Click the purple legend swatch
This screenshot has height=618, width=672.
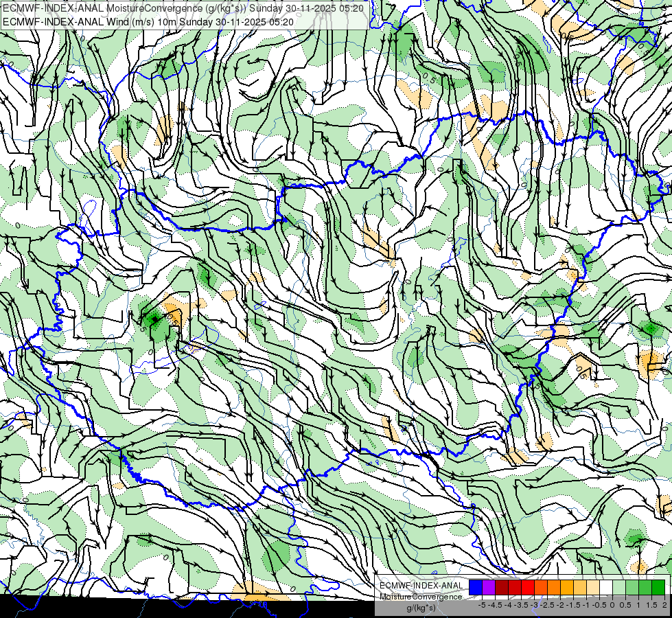pyautogui.click(x=489, y=587)
